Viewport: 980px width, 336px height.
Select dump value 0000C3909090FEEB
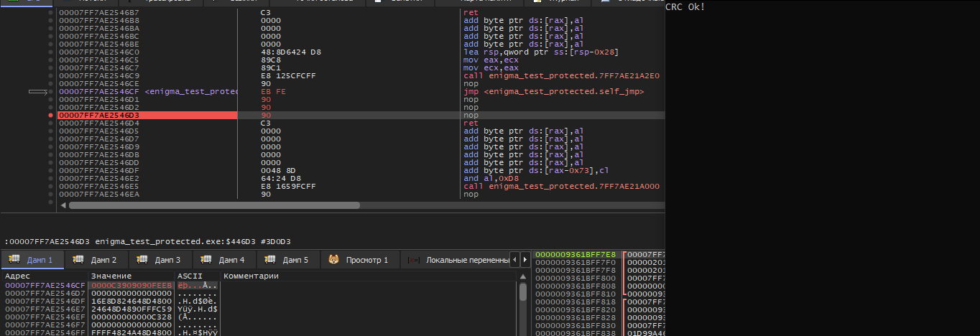pos(131,285)
